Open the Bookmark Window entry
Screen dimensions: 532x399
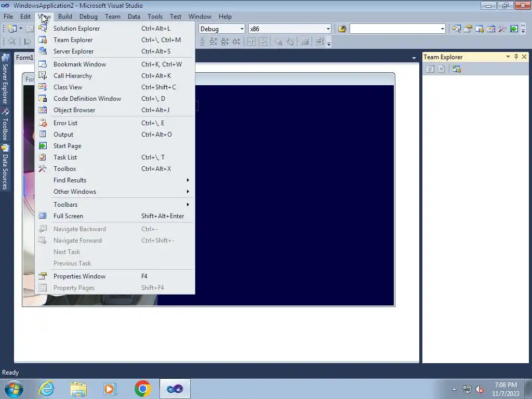click(x=115, y=64)
